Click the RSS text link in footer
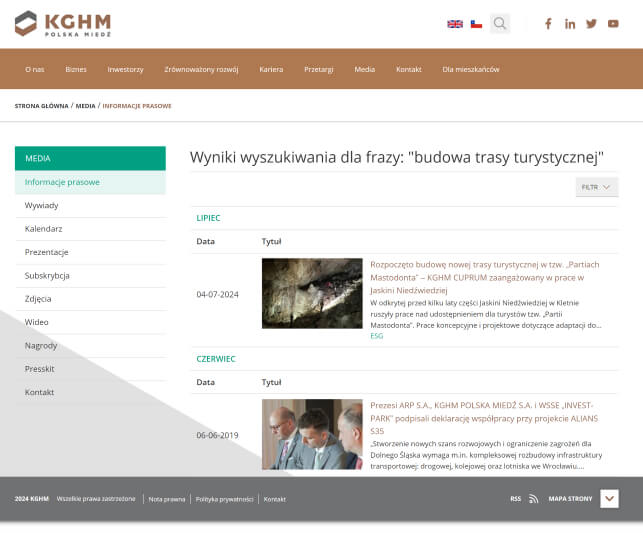The width and height of the screenshot is (643, 533). point(515,499)
